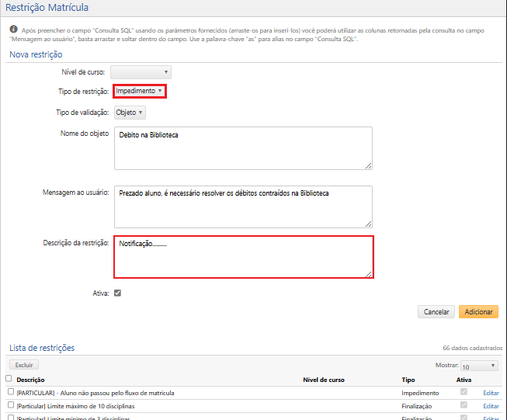Click the 'Lista de restrições' section heading
507x420 pixels.
(42, 348)
